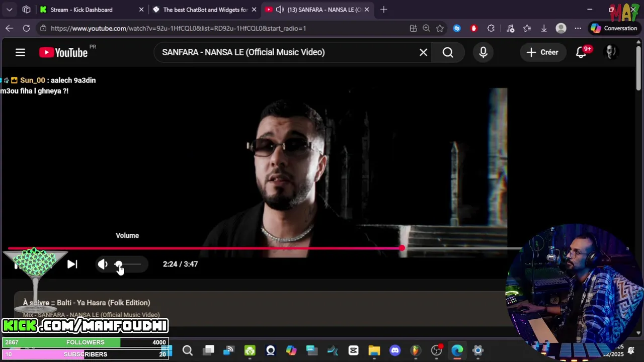This screenshot has width=644, height=362.
Task: Open the YouTube account avatar menu
Action: (x=611, y=52)
